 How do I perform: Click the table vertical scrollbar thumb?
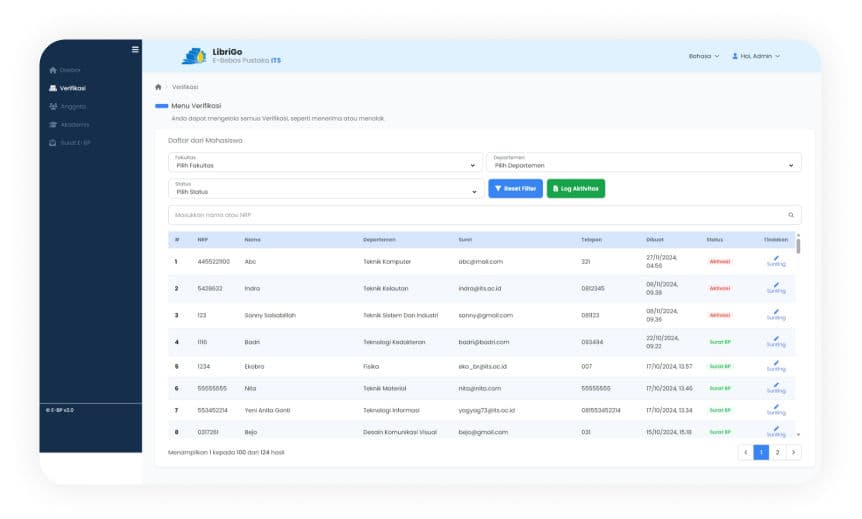coord(798,246)
